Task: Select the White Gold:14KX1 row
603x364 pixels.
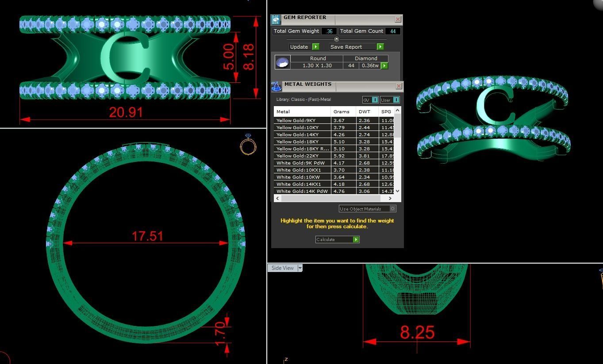Action: [x=334, y=184]
